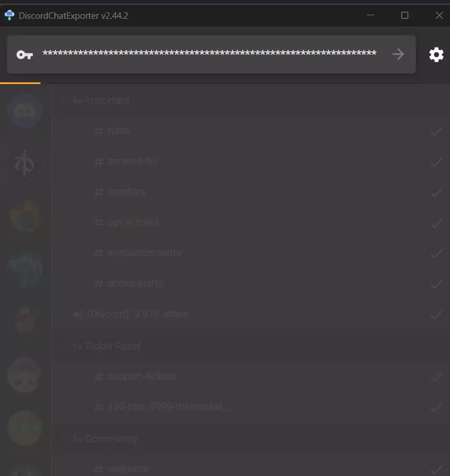Toggle checkmark for social-alerts channel
450x476 pixels.
[436, 284]
